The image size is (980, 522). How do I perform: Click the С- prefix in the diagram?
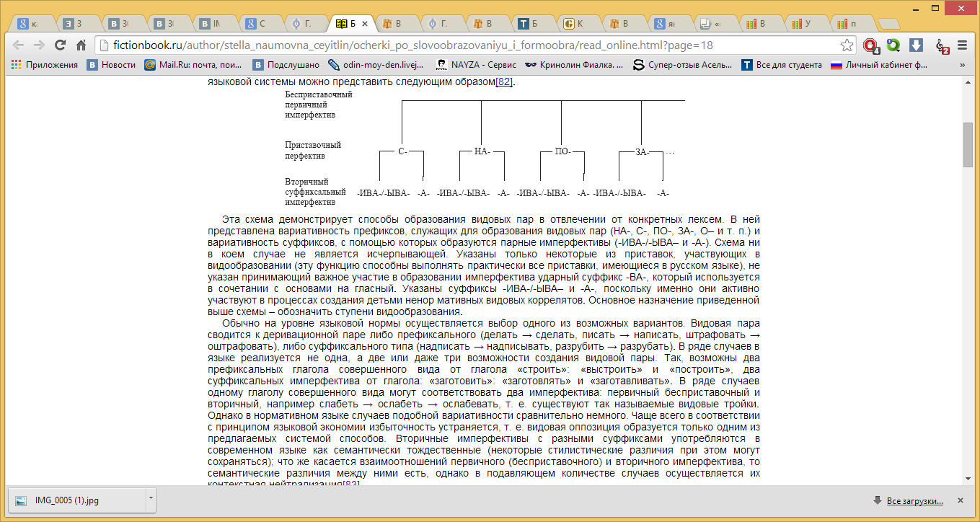(402, 151)
